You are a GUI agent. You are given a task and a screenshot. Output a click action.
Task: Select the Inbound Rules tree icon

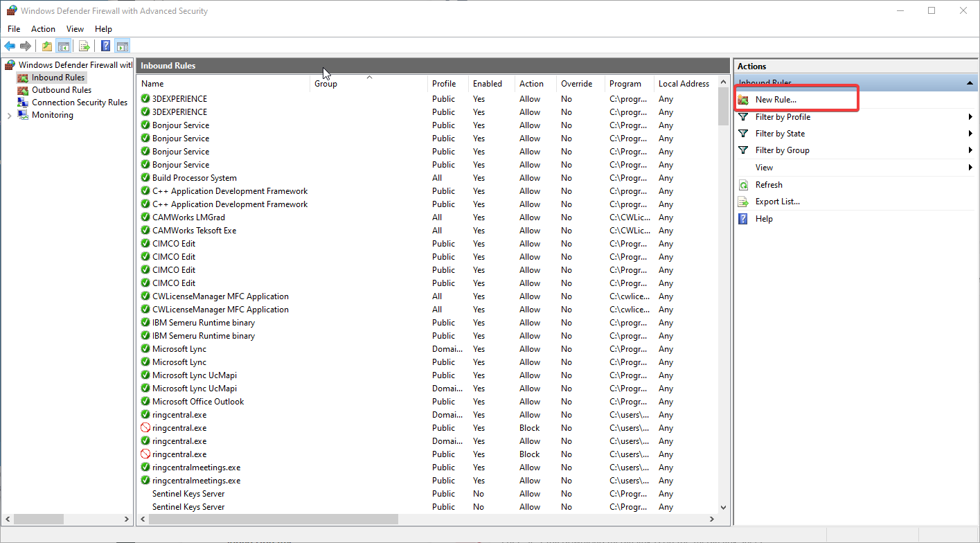coord(24,78)
